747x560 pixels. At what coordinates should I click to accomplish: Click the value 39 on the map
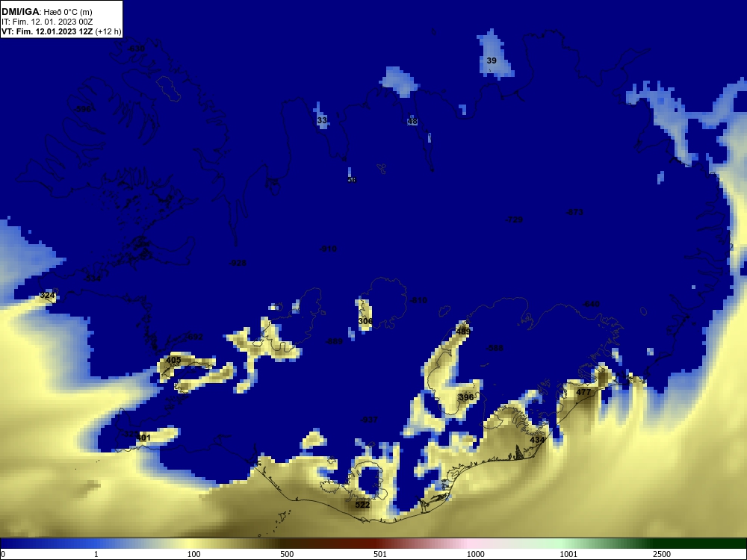point(492,60)
